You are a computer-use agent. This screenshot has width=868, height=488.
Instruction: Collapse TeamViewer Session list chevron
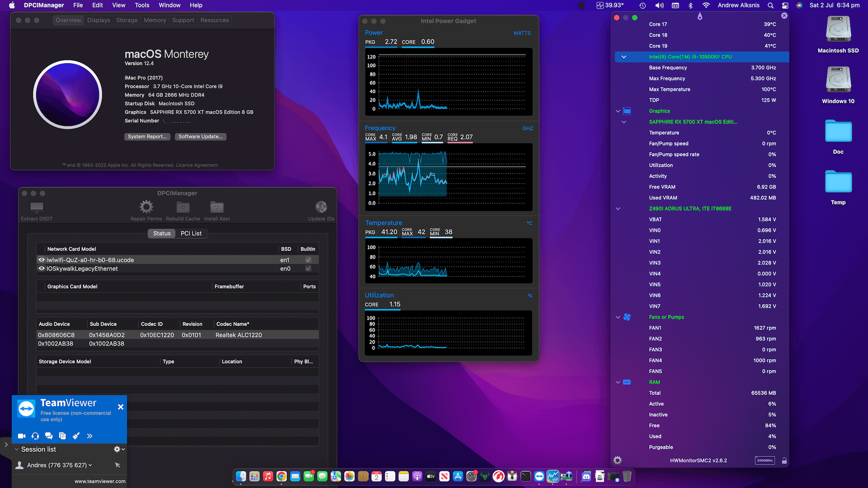17,449
